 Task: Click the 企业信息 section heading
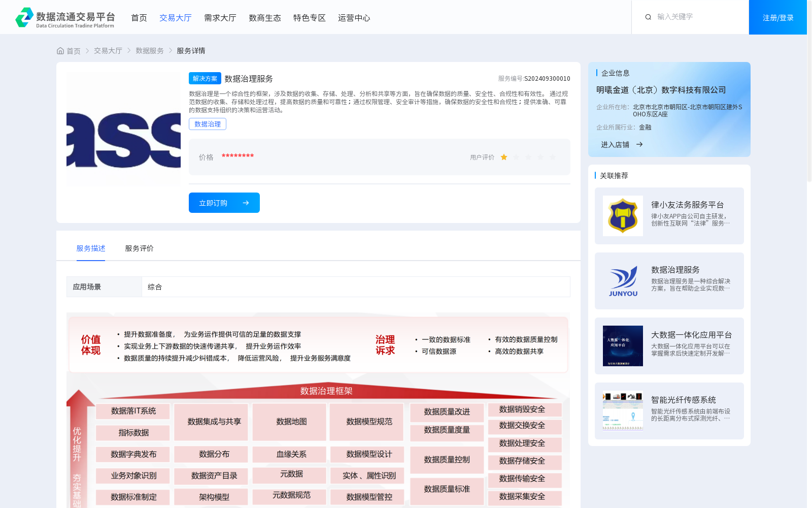pos(616,73)
